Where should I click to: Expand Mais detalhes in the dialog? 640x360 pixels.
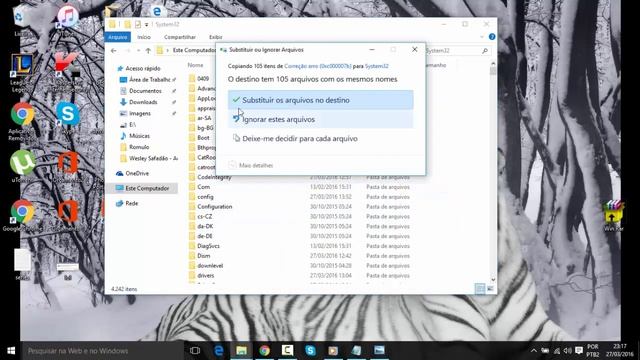pyautogui.click(x=251, y=165)
